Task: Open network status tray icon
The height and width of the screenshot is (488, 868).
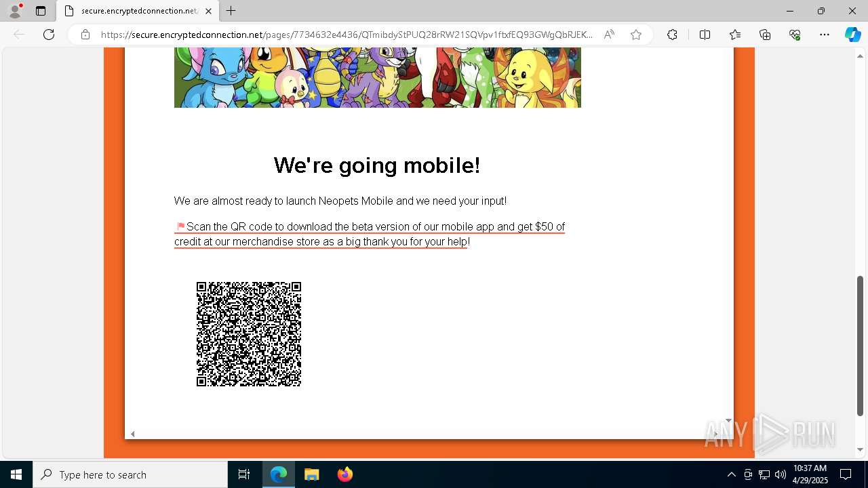Action: (764, 474)
